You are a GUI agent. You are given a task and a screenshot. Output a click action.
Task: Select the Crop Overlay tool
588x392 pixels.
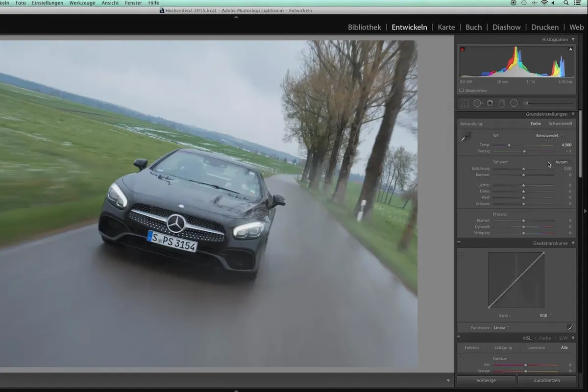point(465,103)
